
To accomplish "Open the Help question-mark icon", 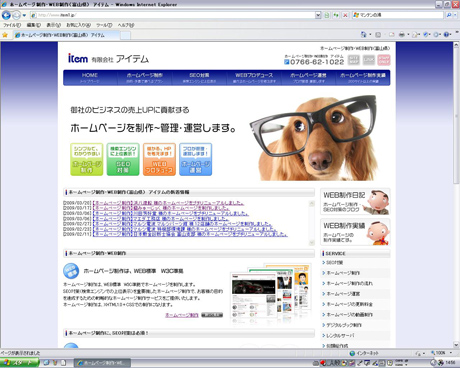I will point(447,34).
